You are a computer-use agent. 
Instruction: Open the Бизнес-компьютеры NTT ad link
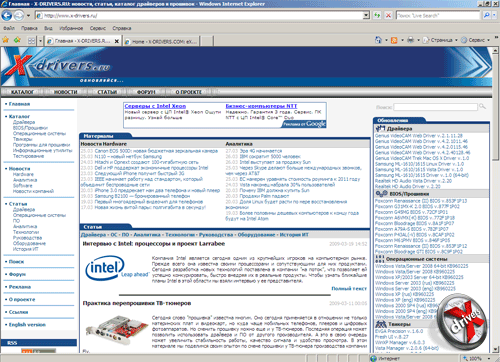(261, 106)
